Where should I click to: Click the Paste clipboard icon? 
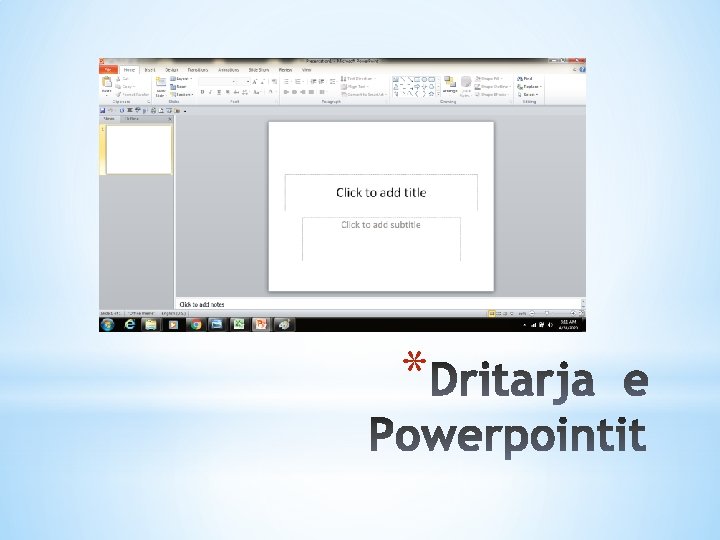click(107, 83)
